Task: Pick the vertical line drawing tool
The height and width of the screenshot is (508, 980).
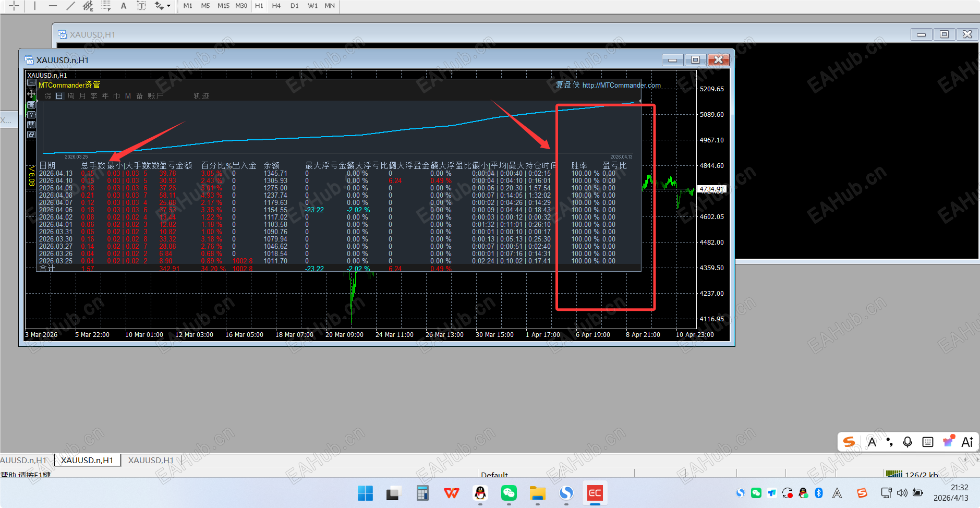Action: pyautogui.click(x=35, y=6)
